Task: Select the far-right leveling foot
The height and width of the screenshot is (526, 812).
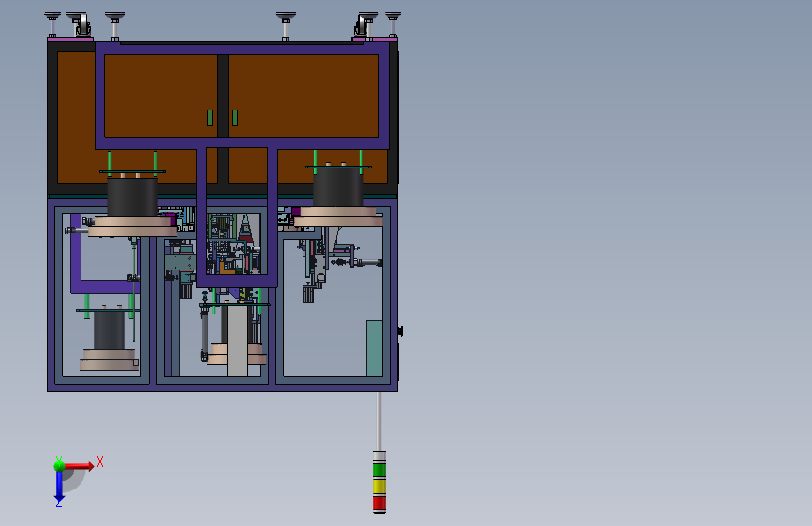Action: click(393, 23)
